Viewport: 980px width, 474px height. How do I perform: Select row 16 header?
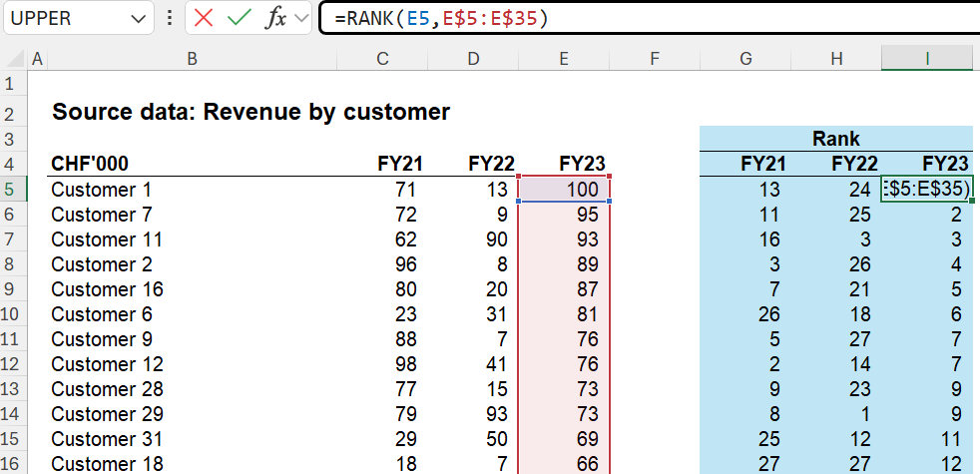pyautogui.click(x=14, y=463)
